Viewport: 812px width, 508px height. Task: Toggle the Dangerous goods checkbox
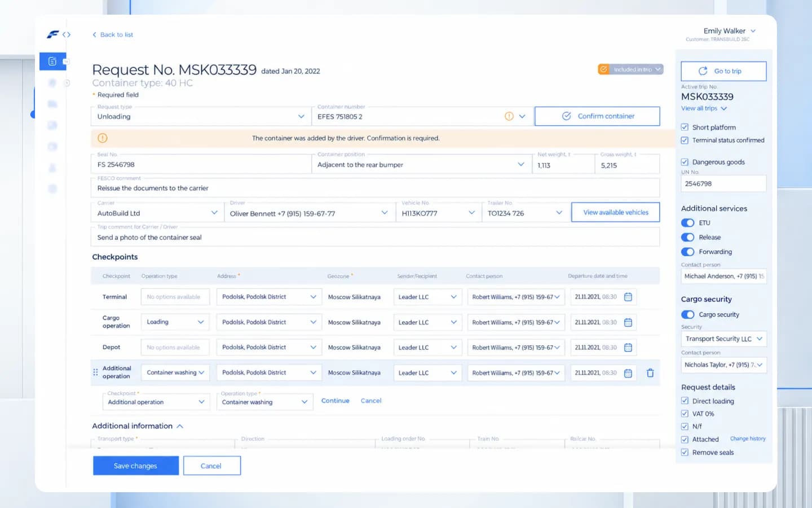tap(685, 162)
